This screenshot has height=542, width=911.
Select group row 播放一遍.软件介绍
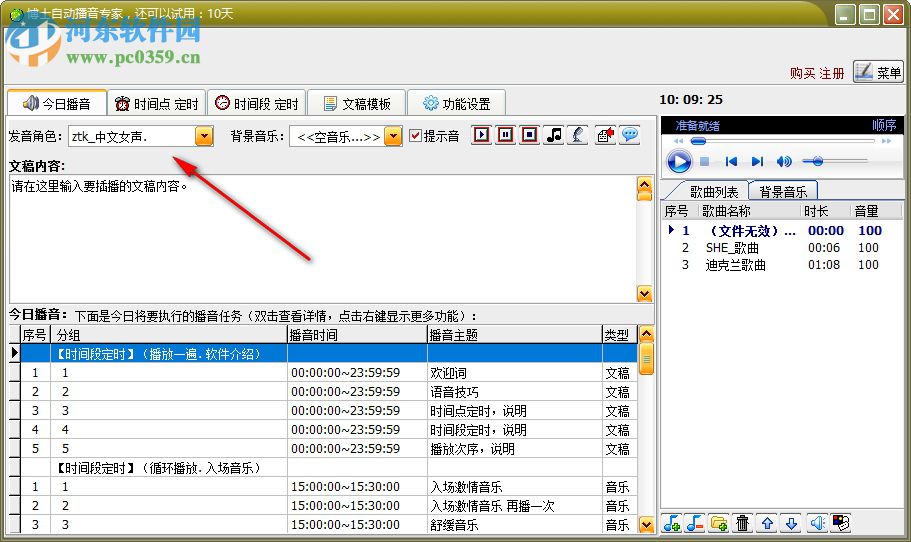(x=329, y=354)
